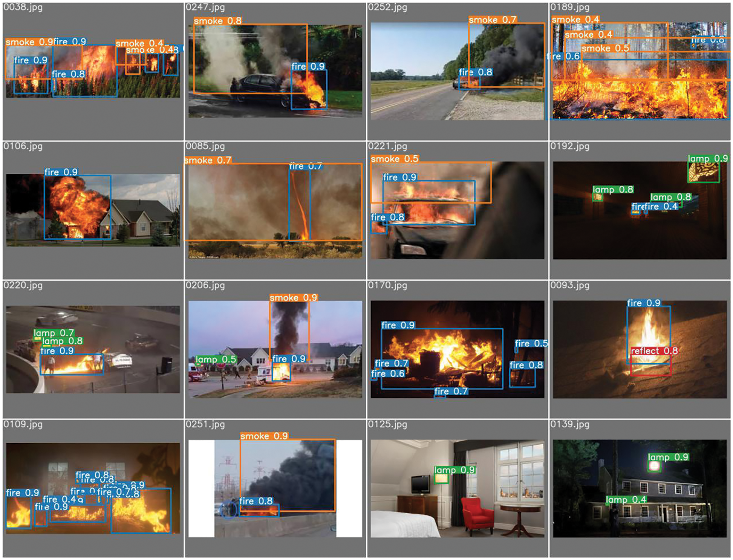Click the 0220.jpg filename text

coord(23,285)
